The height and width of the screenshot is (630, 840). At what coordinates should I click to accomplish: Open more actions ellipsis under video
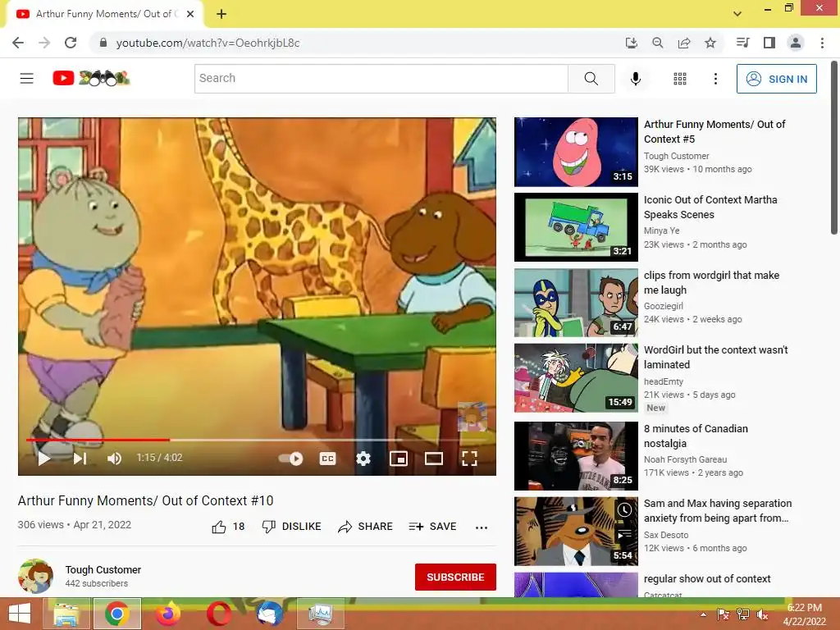tap(481, 527)
